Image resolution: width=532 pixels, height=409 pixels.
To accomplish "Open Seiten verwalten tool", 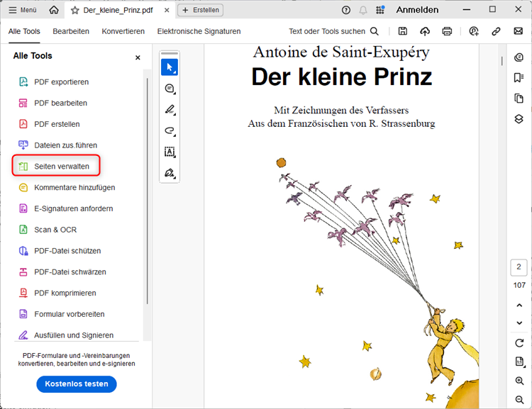I will pyautogui.click(x=56, y=165).
